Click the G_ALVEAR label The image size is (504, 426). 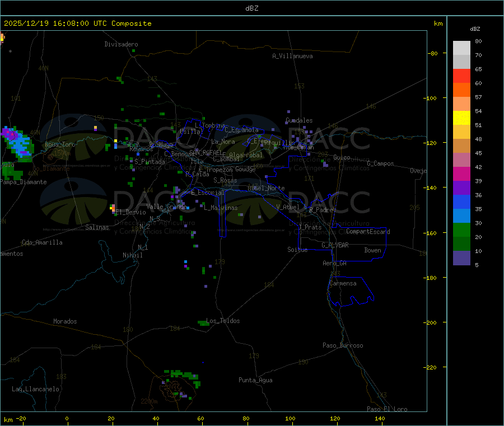coord(335,245)
